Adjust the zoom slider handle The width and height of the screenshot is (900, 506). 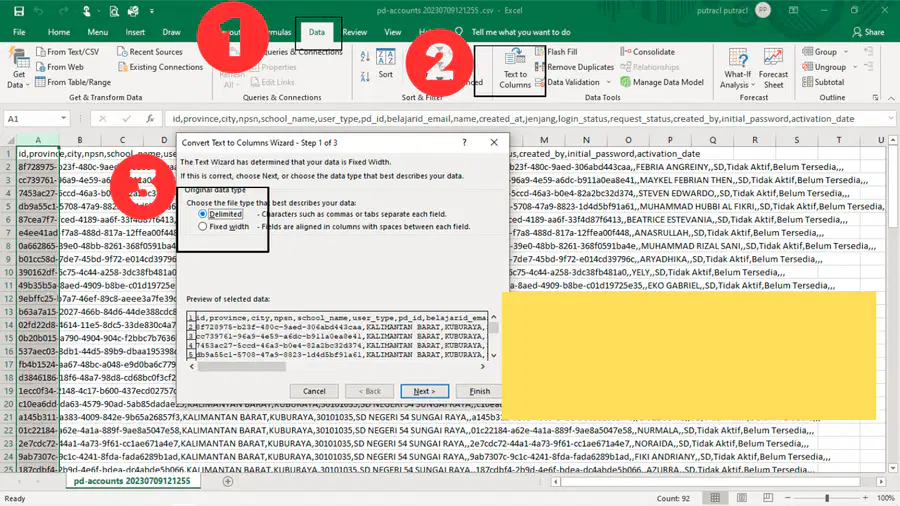827,498
